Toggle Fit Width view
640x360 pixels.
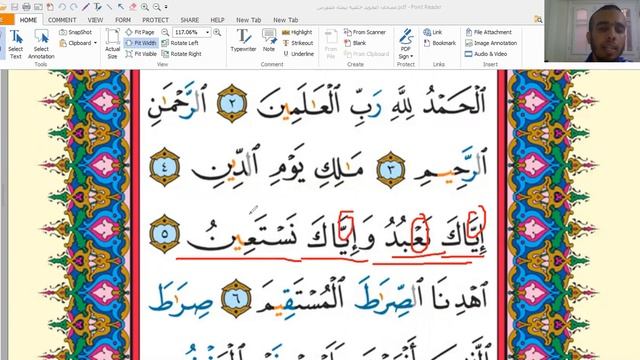[141, 43]
